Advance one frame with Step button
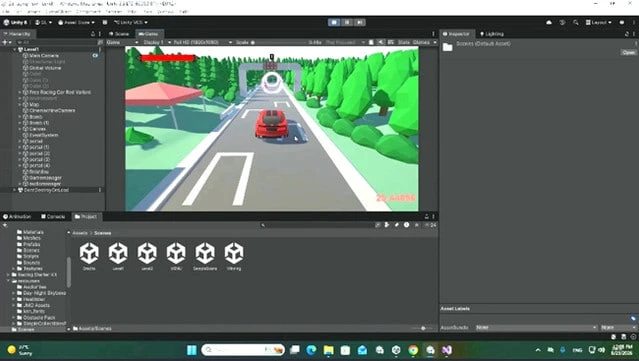 click(x=359, y=22)
